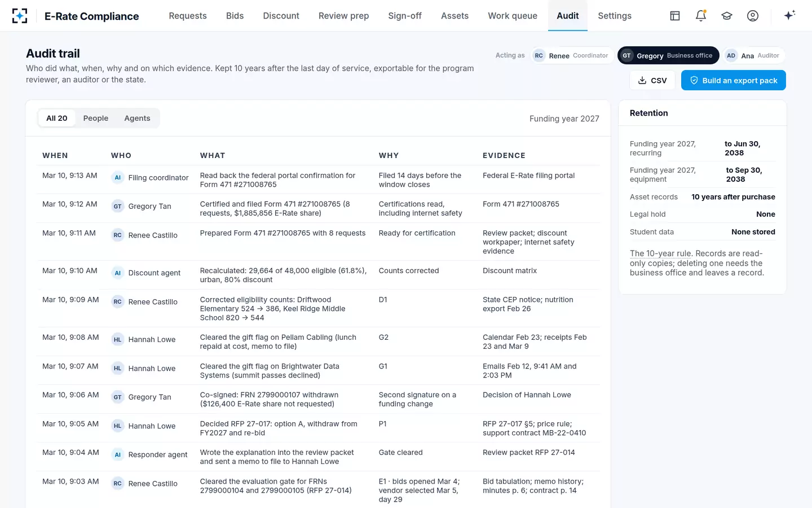Click the HL avatar in the 9:08 AM row

coord(117,339)
